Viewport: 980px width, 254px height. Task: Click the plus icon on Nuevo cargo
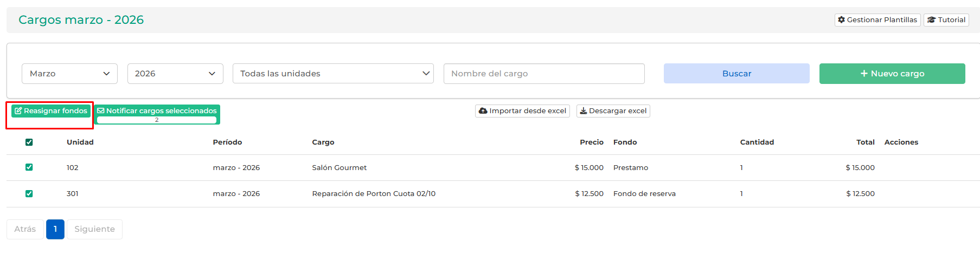tap(864, 74)
